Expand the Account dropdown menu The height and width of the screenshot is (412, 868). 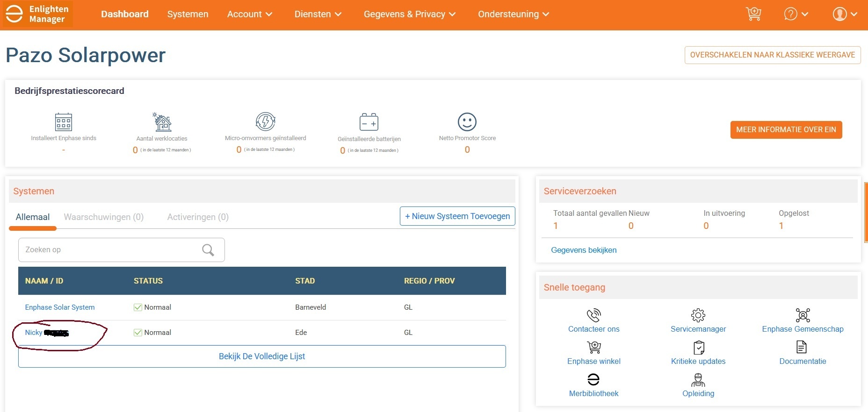tap(250, 14)
